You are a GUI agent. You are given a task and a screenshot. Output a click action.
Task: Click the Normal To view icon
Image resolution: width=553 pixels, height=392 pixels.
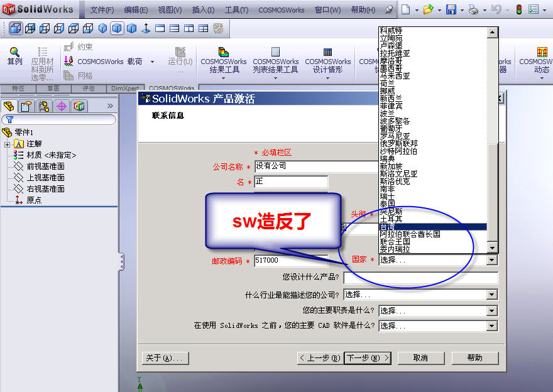click(x=146, y=28)
